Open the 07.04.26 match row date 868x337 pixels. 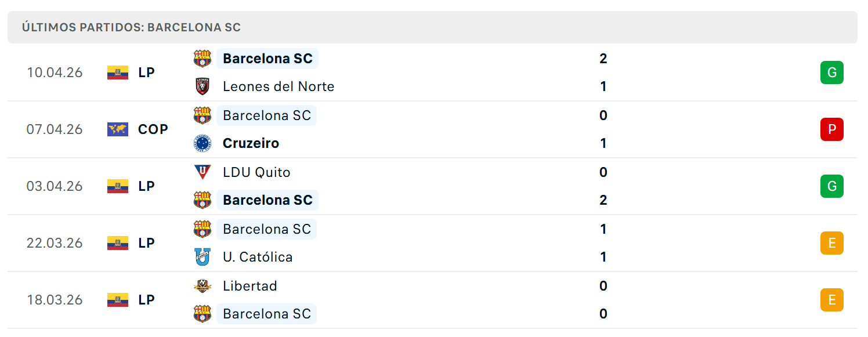tap(55, 129)
